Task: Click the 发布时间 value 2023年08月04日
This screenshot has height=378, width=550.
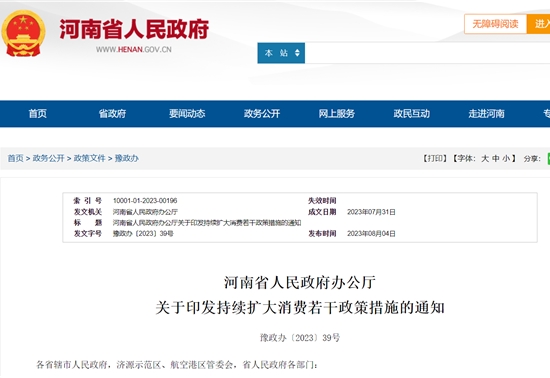Action: coord(371,234)
